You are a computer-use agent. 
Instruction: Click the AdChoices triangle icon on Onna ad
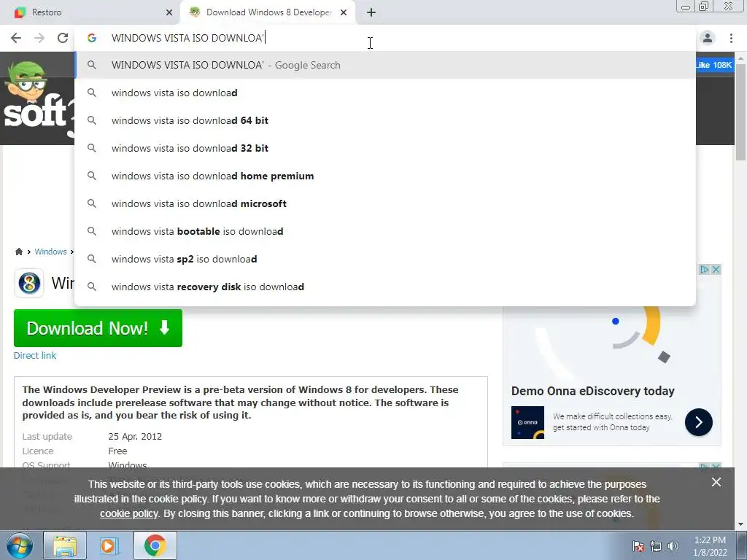704,270
